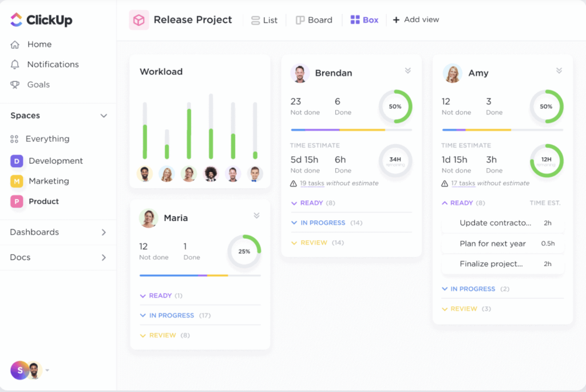Screen dimensions: 586x392
Task: Open the ClickUp Home screen
Action: pos(39,44)
